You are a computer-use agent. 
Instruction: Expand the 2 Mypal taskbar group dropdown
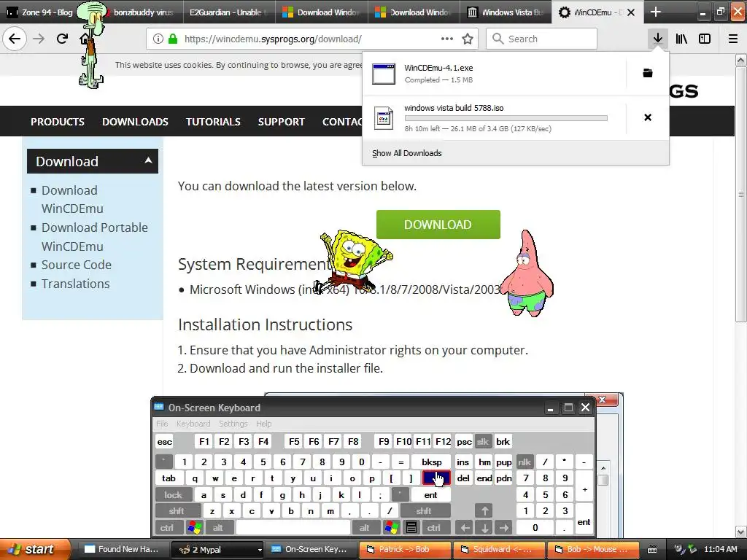(x=260, y=550)
